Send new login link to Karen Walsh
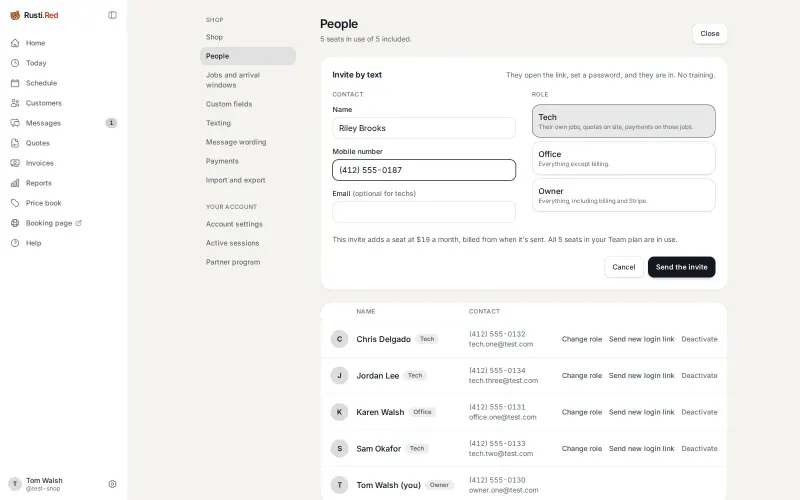800x500 pixels. 641,412
